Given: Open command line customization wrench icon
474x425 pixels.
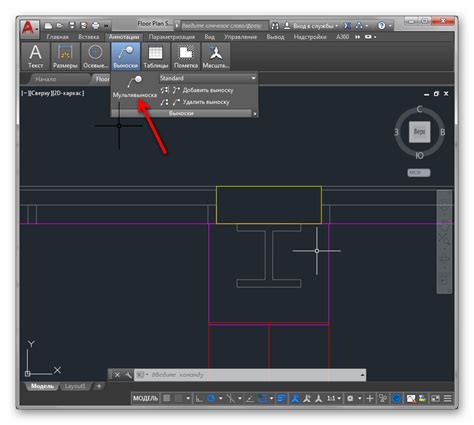Looking at the screenshot, I should 128,375.
